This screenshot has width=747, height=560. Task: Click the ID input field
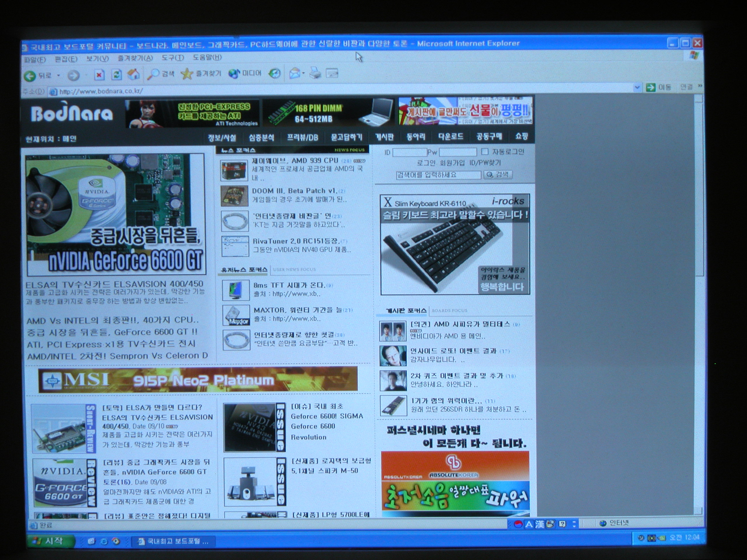click(x=409, y=152)
